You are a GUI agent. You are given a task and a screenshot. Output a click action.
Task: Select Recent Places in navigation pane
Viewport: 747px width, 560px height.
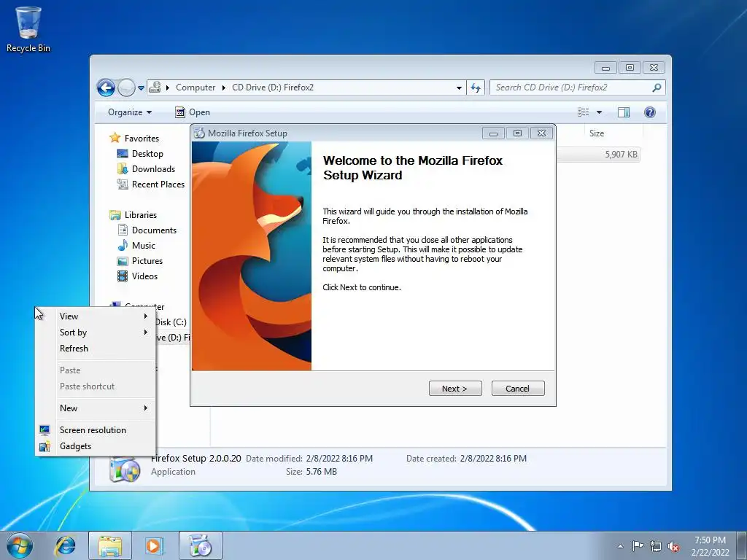pyautogui.click(x=158, y=184)
